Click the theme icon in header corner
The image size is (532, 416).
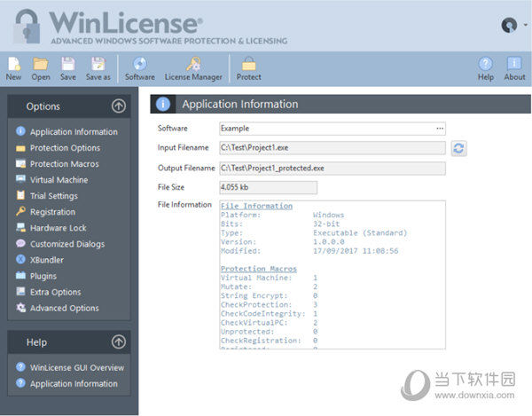click(509, 25)
